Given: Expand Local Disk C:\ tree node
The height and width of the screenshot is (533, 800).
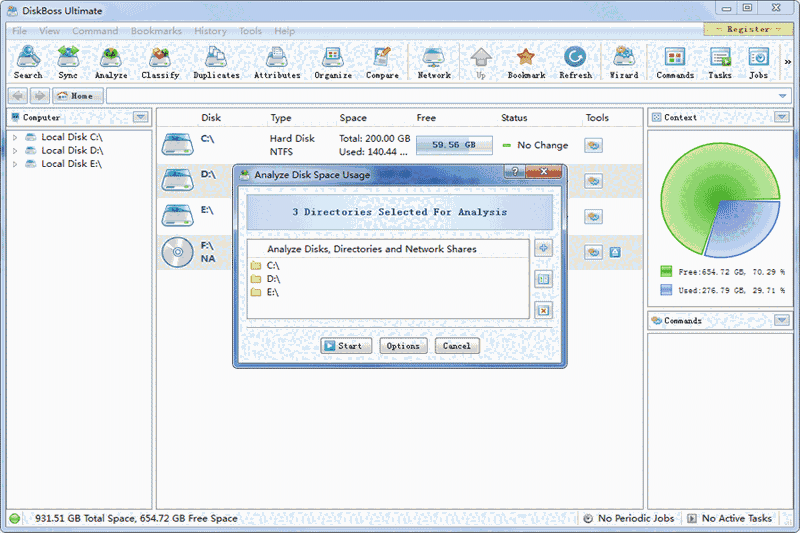Looking at the screenshot, I should (x=15, y=137).
